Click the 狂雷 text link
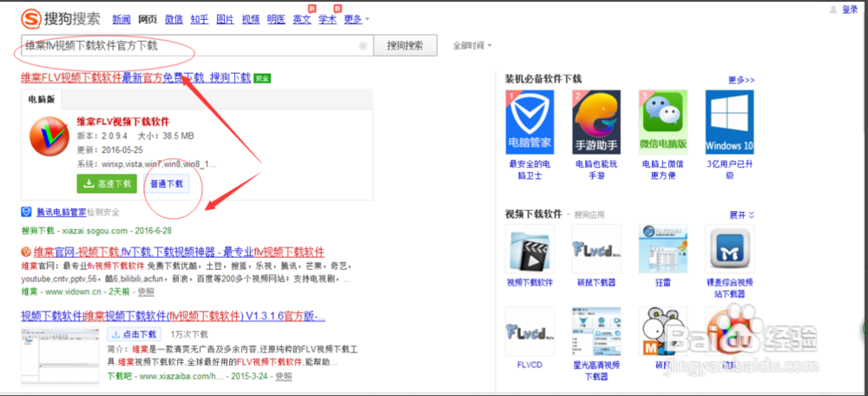The width and height of the screenshot is (868, 396). [x=663, y=282]
